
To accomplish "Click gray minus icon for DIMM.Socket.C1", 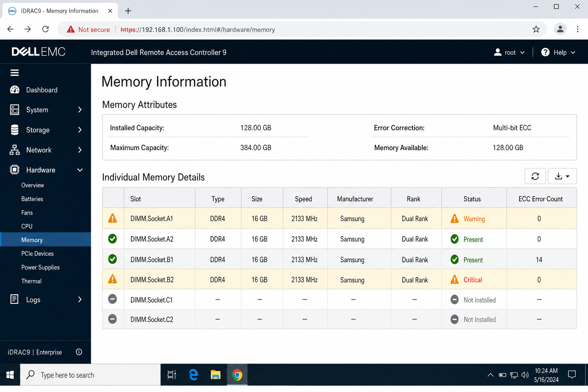I will (x=113, y=299).
